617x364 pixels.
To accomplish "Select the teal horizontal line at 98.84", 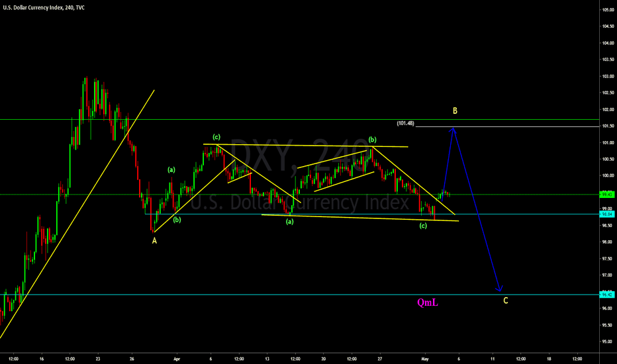I will click(372, 214).
